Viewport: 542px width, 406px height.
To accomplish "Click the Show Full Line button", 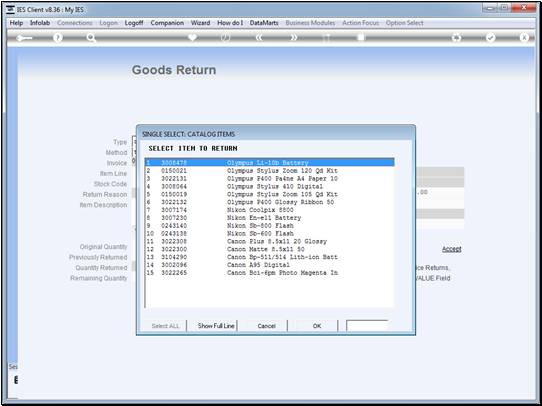I will [216, 326].
